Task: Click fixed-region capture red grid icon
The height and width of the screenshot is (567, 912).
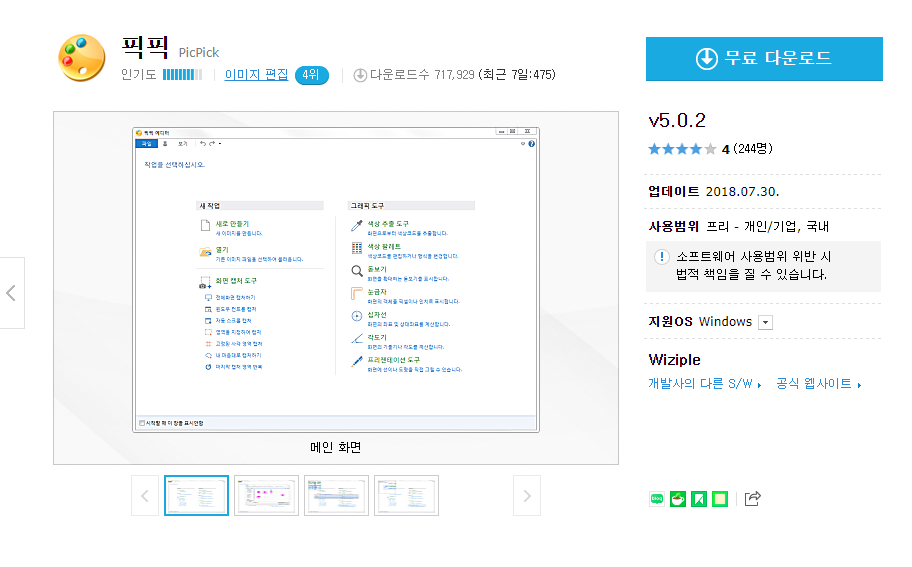Action: tap(208, 344)
